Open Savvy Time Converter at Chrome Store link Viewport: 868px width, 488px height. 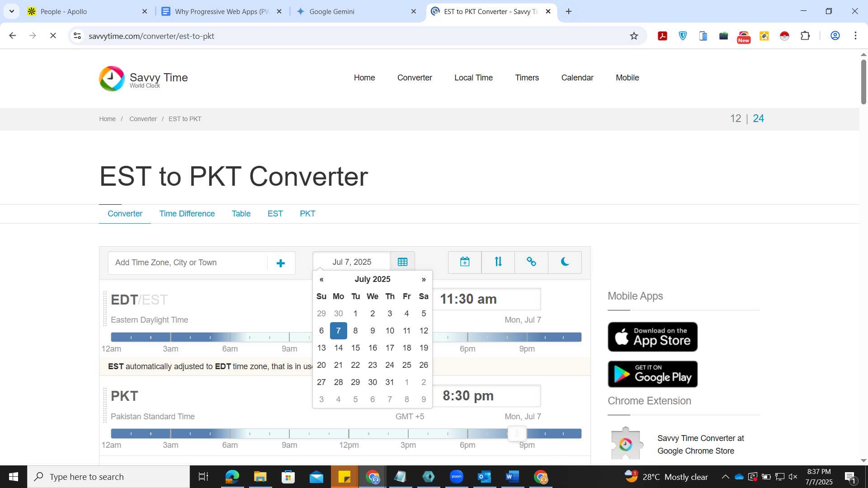tap(700, 445)
